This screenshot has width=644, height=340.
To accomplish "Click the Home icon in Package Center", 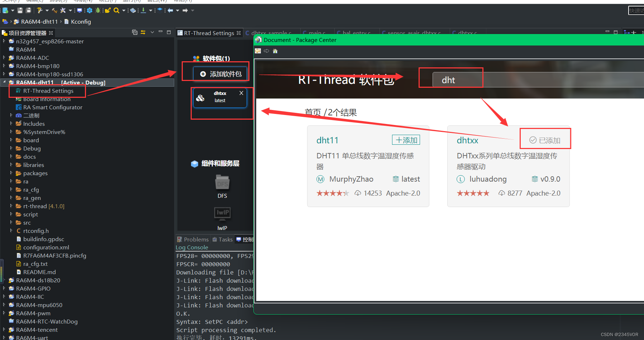I will click(275, 51).
